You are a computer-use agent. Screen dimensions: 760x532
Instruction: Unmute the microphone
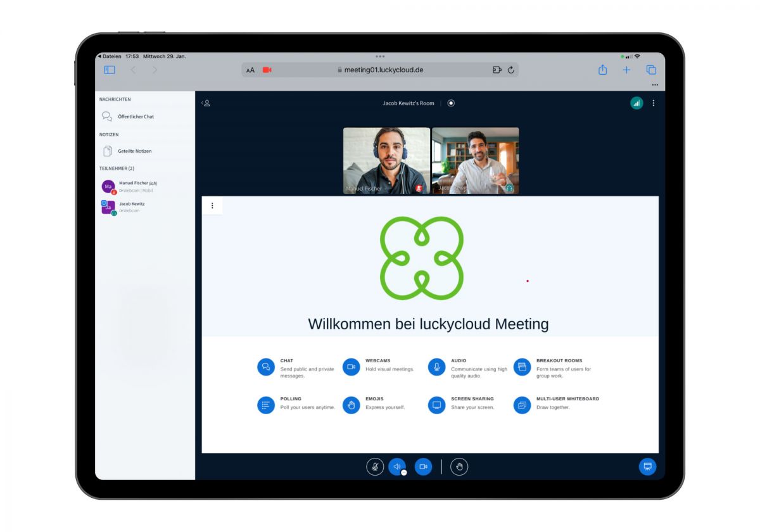click(375, 467)
